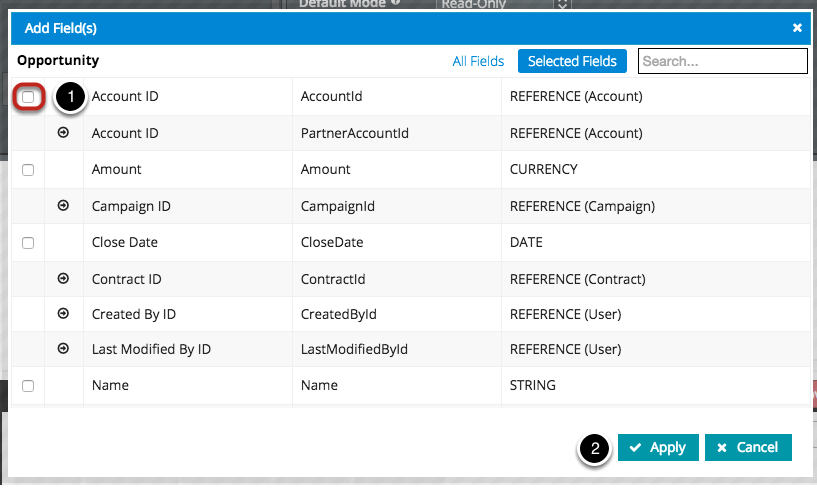Switch to the All Fields view

[478, 61]
